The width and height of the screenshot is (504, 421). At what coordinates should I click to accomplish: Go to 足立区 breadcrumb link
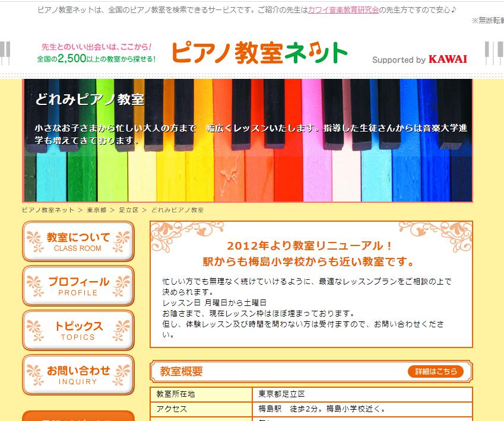click(x=128, y=210)
